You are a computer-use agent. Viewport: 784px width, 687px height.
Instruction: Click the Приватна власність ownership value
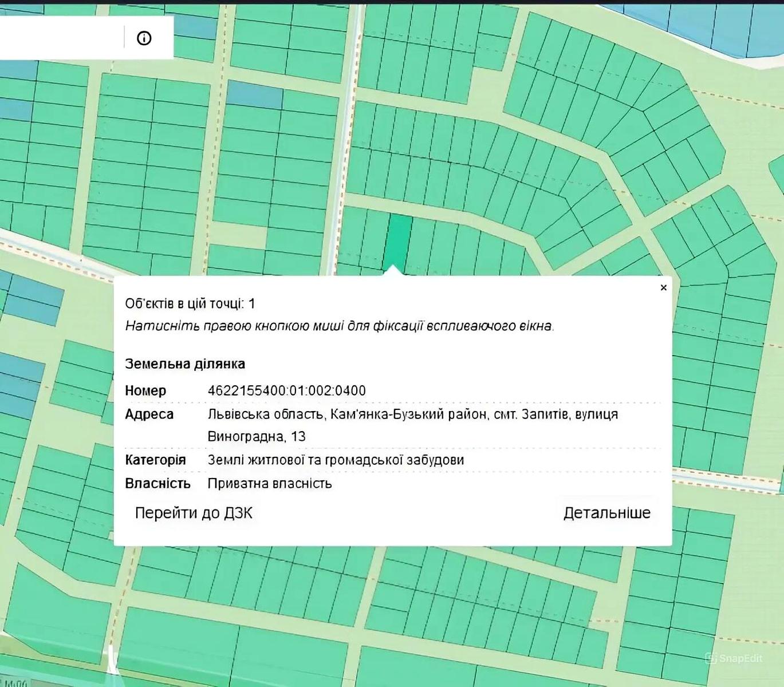pyautogui.click(x=270, y=483)
